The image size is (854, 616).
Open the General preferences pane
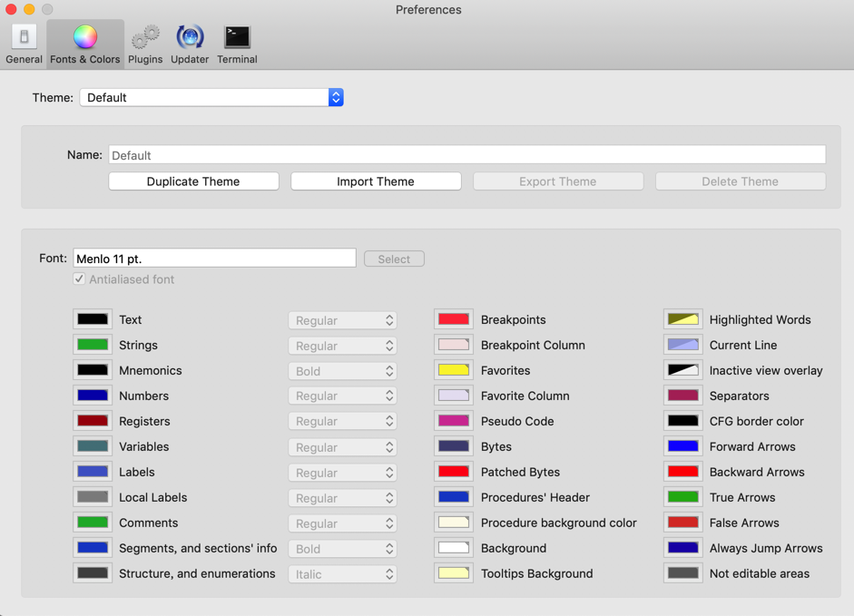(24, 44)
